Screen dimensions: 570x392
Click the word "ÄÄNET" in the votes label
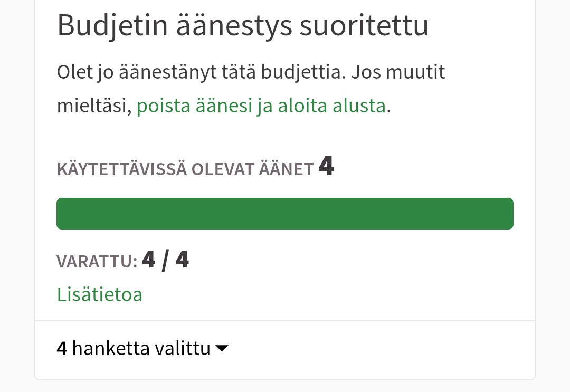286,170
